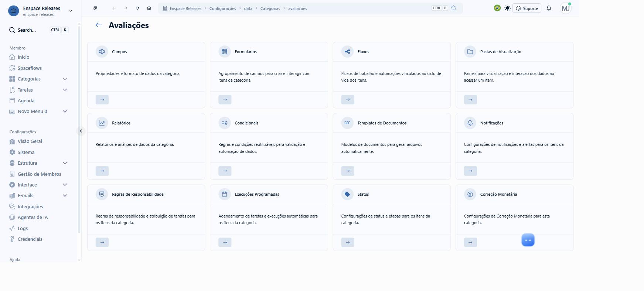
Task: Click the notifications bell icon
Action: pos(549,8)
